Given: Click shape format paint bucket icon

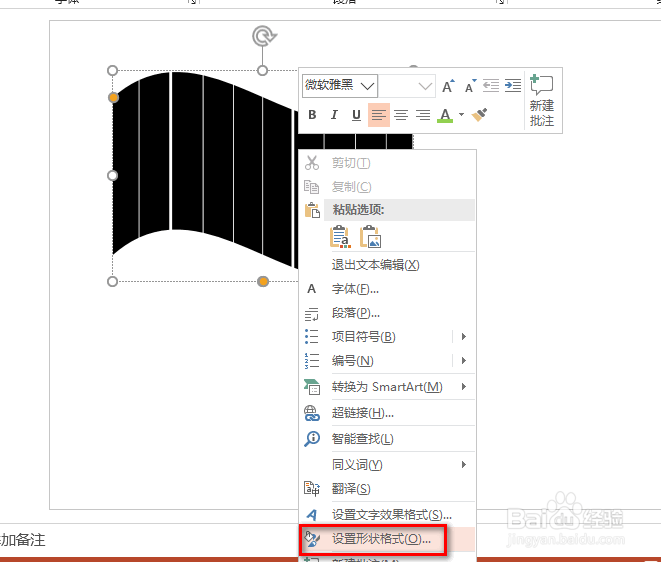Looking at the screenshot, I should click(x=312, y=539).
